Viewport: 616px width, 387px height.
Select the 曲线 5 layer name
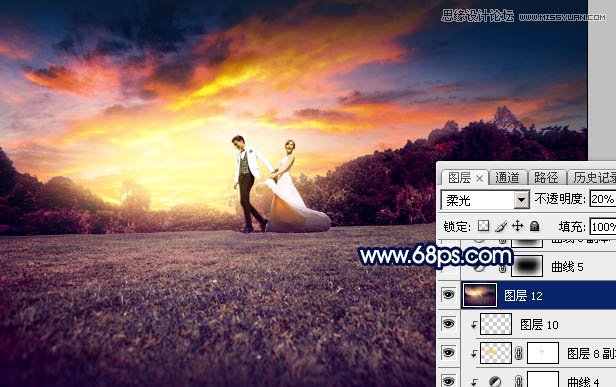click(567, 267)
